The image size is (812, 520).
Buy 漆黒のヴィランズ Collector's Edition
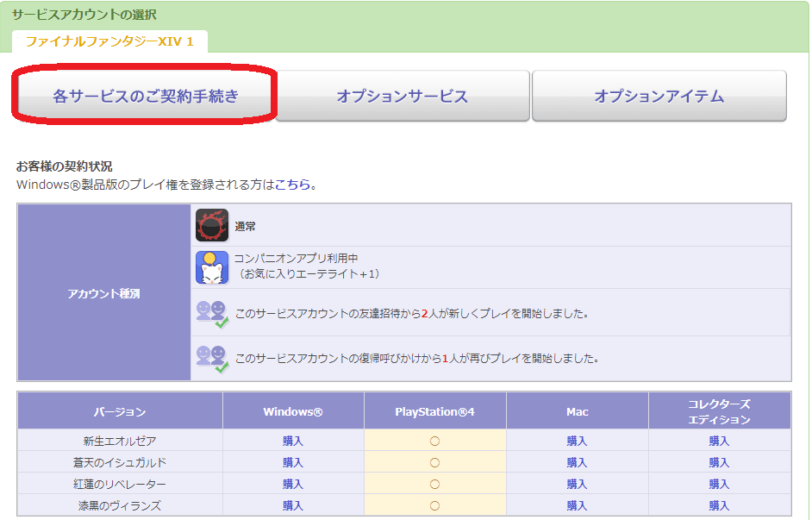pos(719,505)
